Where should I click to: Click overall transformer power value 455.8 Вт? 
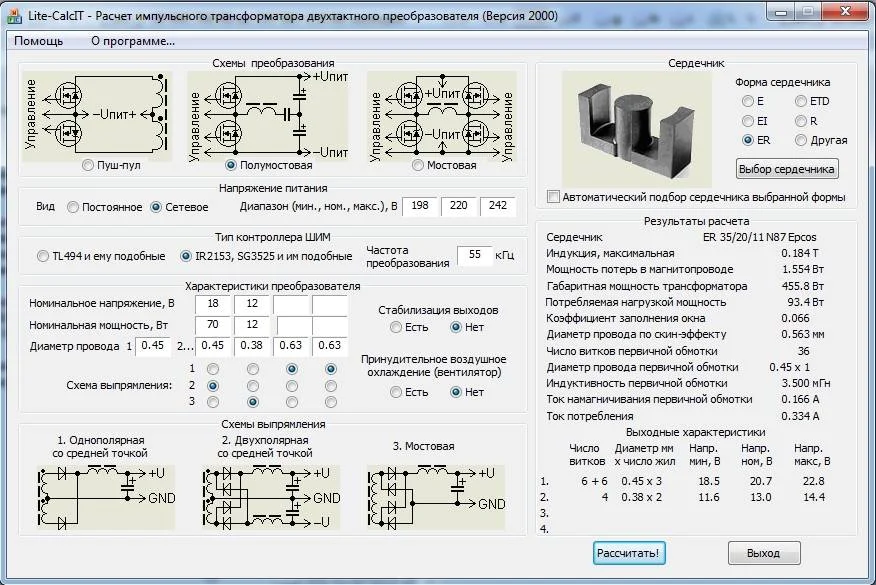803,287
